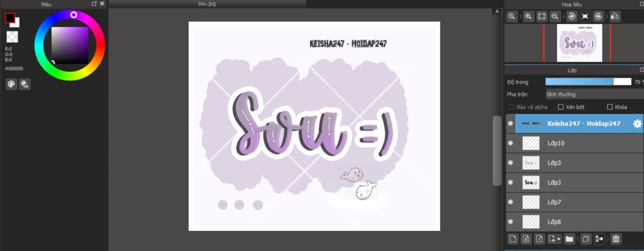Toggle visibility of the Lớp8 layer
The image size is (644, 251).
click(x=511, y=222)
